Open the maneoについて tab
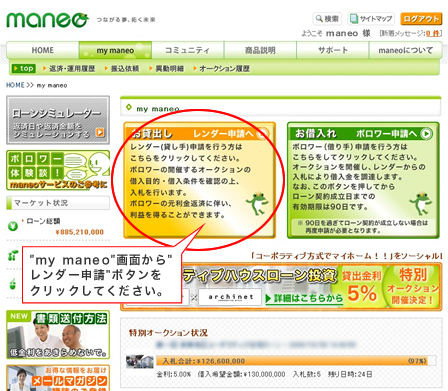 click(405, 50)
